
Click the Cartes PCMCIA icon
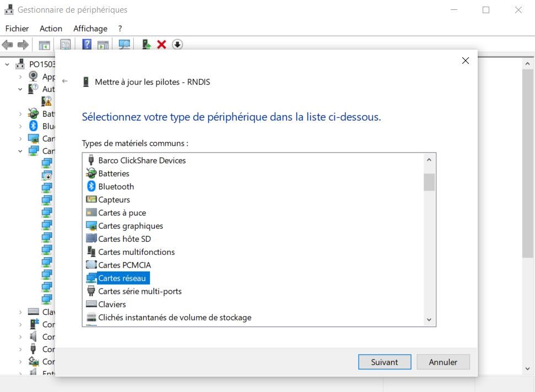91,264
